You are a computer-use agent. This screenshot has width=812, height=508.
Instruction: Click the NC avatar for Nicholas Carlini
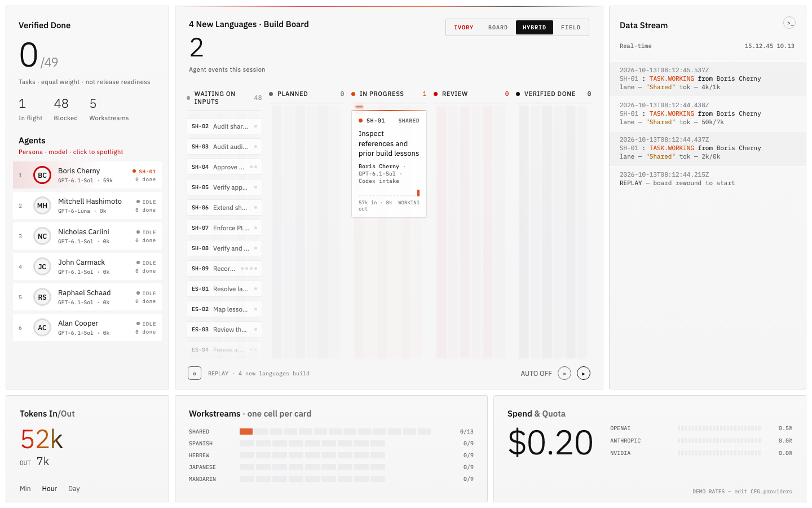point(42,236)
